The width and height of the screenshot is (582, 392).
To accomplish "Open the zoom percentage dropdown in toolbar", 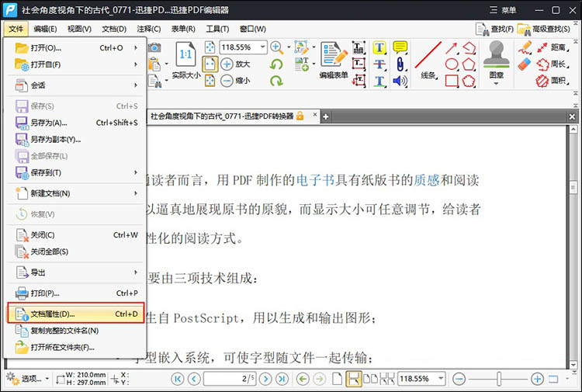I will point(263,47).
